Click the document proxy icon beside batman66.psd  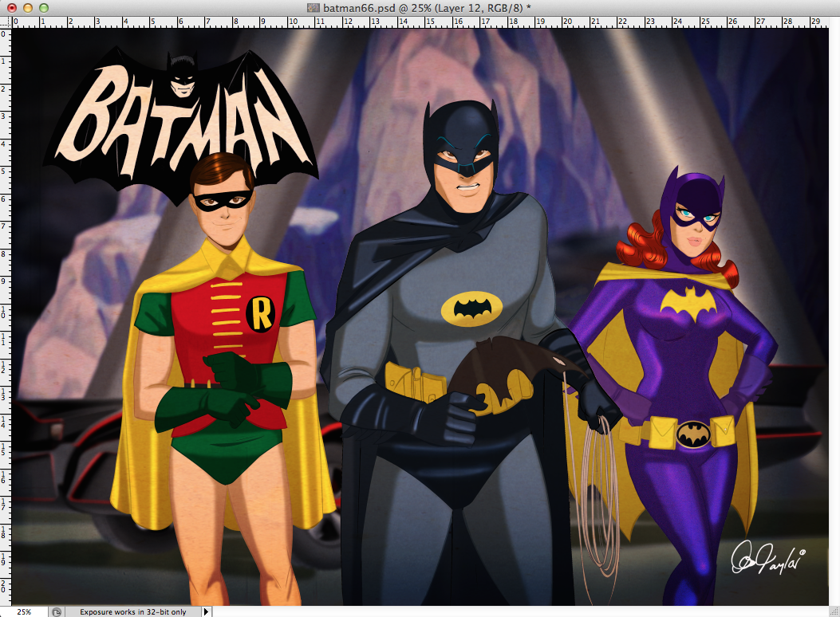314,7
